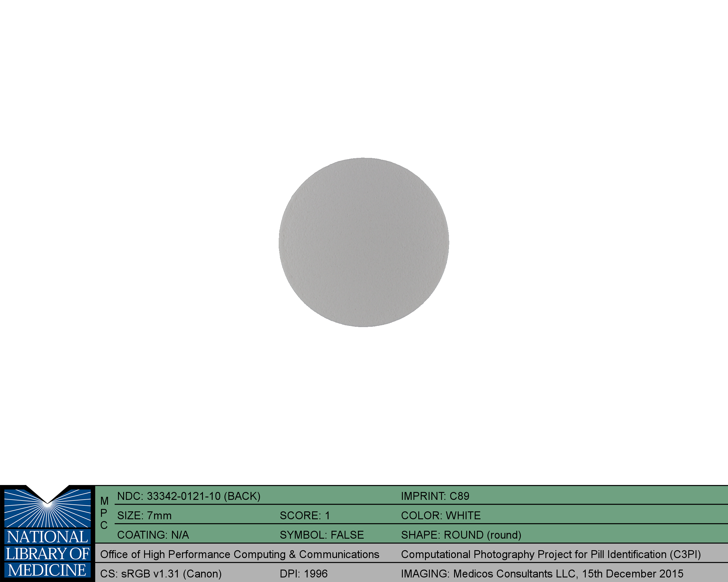The width and height of the screenshot is (728, 582).
Task: Click the MPC vertical label
Action: click(104, 513)
